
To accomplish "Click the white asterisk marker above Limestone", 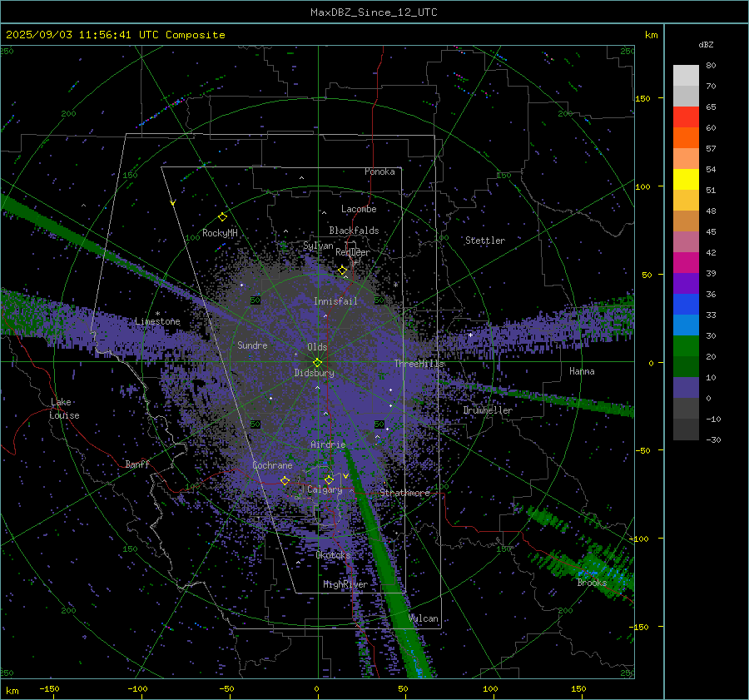I will (157, 314).
